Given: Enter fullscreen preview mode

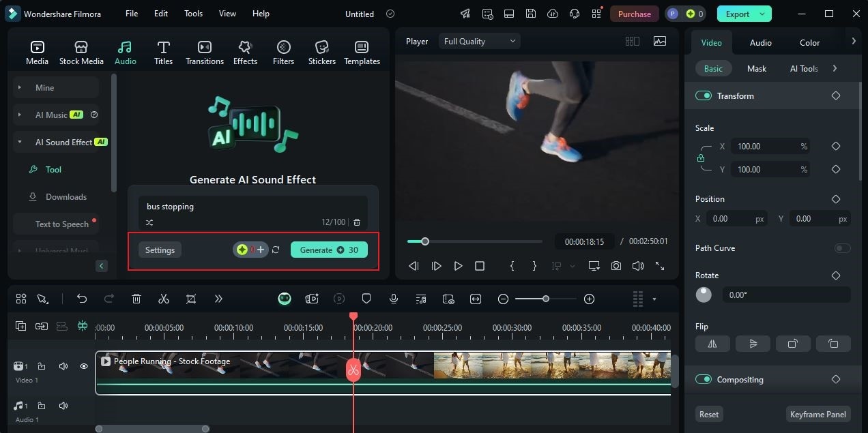Looking at the screenshot, I should coord(660,266).
